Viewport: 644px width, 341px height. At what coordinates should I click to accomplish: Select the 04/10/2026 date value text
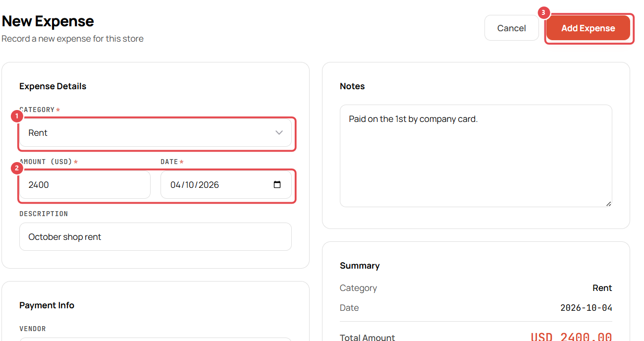195,185
